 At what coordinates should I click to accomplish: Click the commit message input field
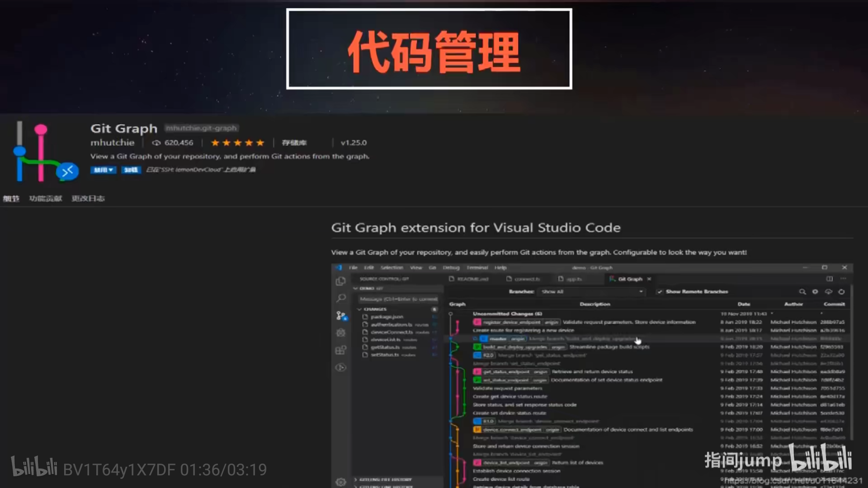pyautogui.click(x=398, y=299)
